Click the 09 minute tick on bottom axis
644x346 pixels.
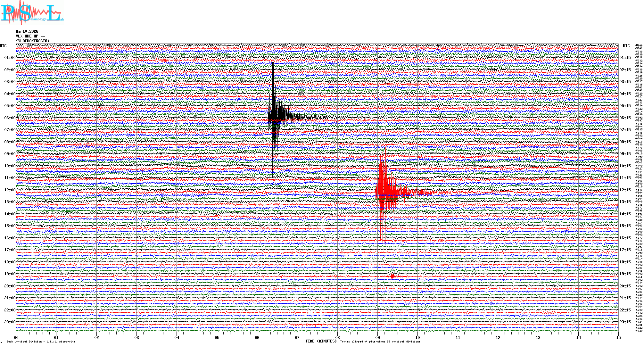click(377, 338)
